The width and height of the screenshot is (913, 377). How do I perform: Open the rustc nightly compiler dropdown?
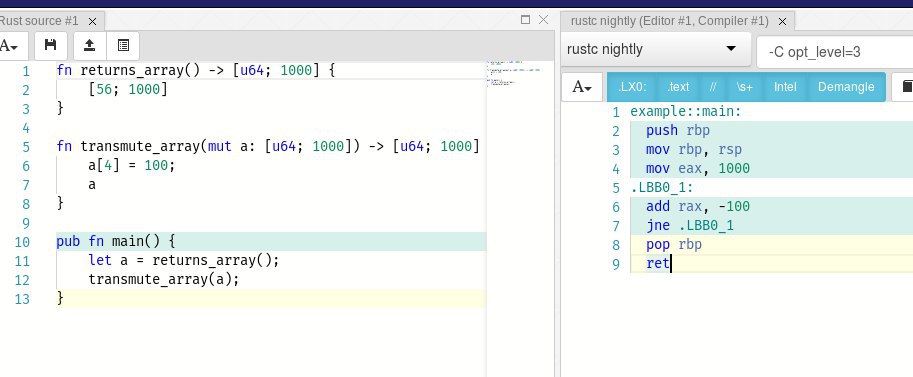click(x=656, y=50)
